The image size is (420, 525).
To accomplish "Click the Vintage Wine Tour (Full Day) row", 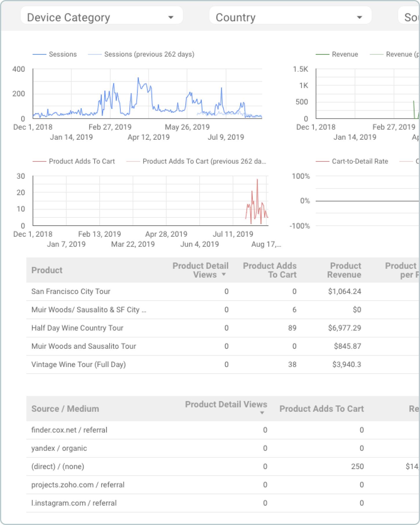I will [78, 365].
